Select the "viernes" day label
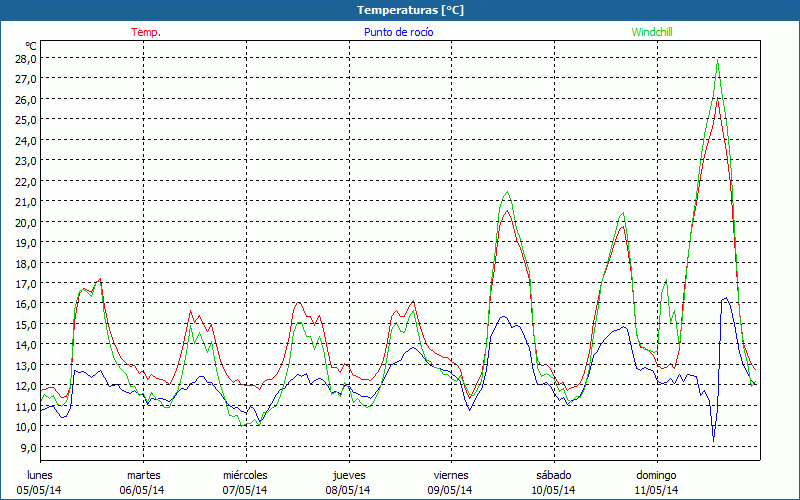800x500 pixels. [451, 475]
